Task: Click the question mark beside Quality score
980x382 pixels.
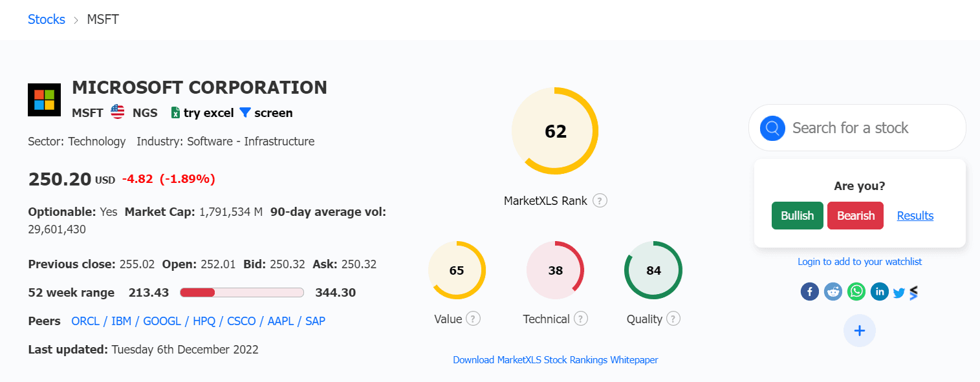Action: pyautogui.click(x=673, y=319)
